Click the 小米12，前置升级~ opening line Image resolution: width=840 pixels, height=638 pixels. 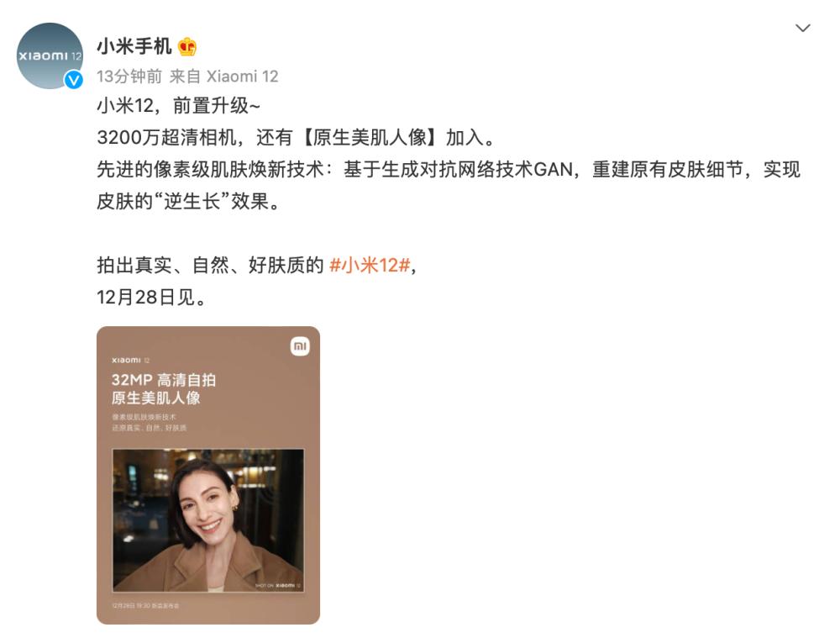point(178,106)
